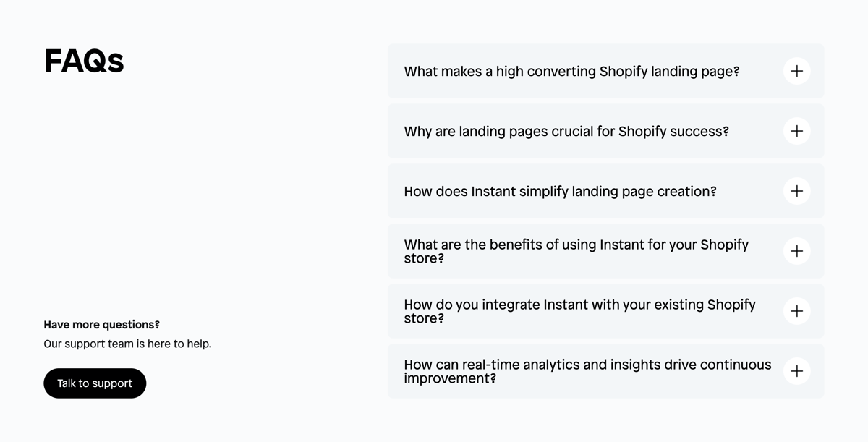
Task: Click the plus icon on the 'How do you integrate Instant' question
Action: [x=796, y=311]
